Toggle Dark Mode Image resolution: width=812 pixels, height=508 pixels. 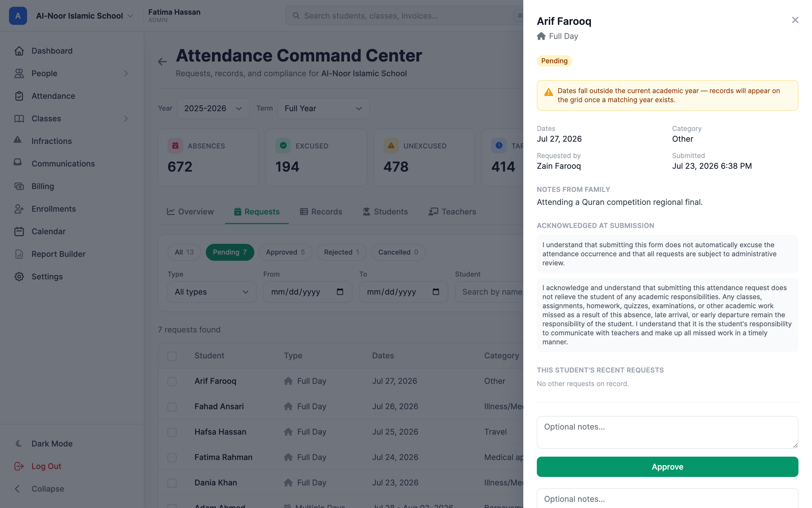72,443
